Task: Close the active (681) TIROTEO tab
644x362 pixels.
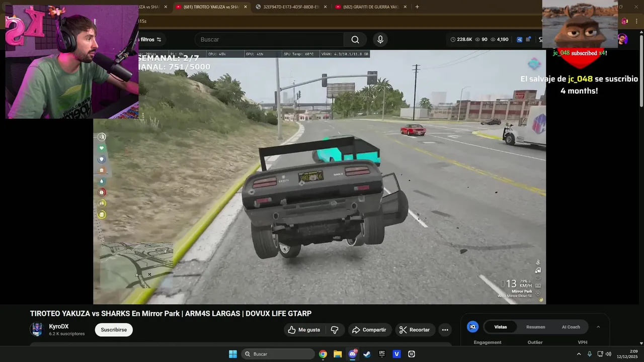Action: pos(246,7)
